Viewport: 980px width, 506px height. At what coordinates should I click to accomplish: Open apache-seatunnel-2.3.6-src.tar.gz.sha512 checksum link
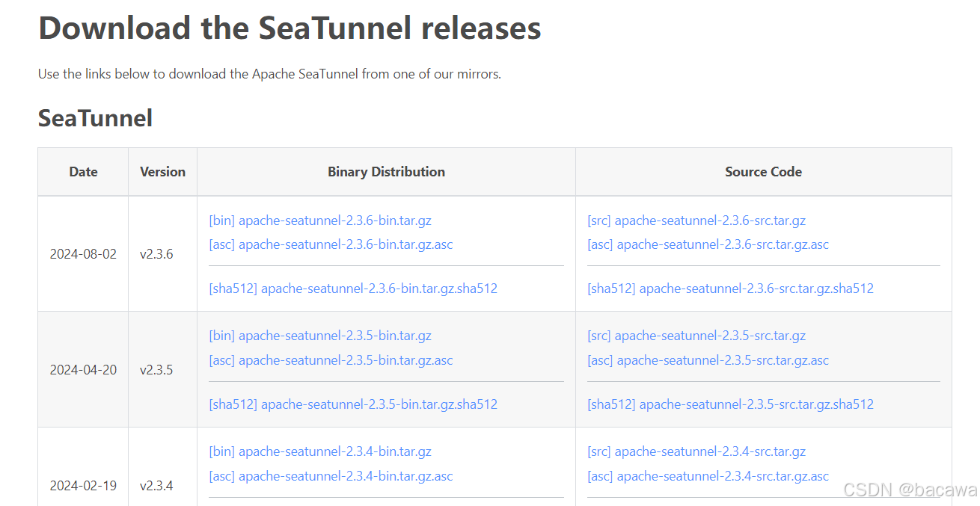point(731,289)
